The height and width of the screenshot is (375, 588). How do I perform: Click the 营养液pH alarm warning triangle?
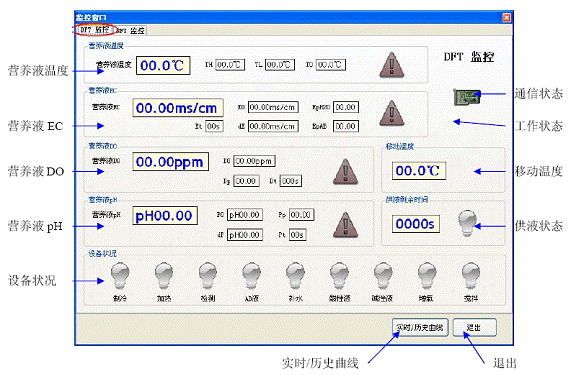coord(345,225)
